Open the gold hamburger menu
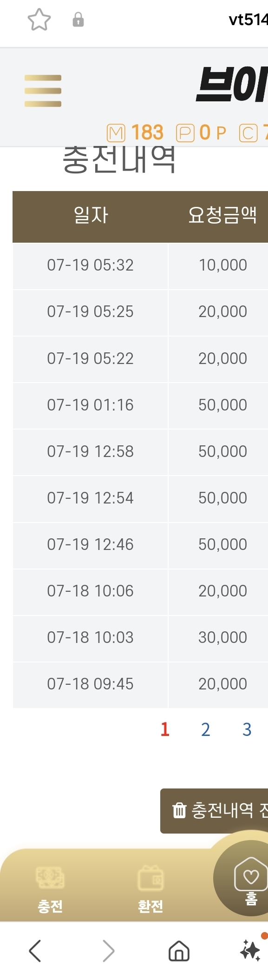 43,91
